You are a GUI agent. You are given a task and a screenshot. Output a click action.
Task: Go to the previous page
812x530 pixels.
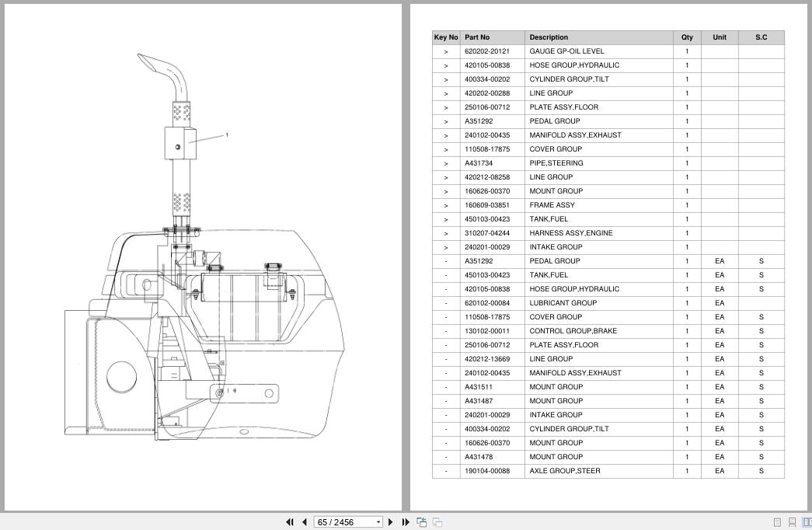click(x=305, y=522)
